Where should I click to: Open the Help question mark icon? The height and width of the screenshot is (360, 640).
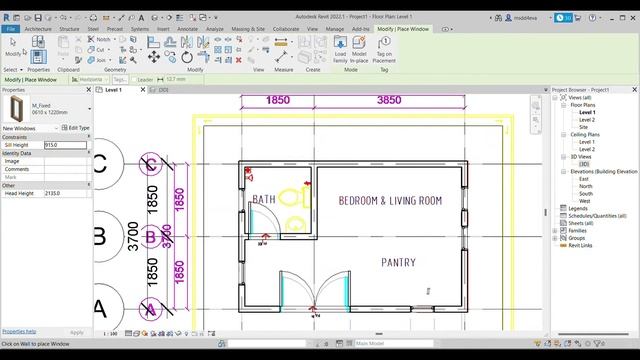click(592, 18)
